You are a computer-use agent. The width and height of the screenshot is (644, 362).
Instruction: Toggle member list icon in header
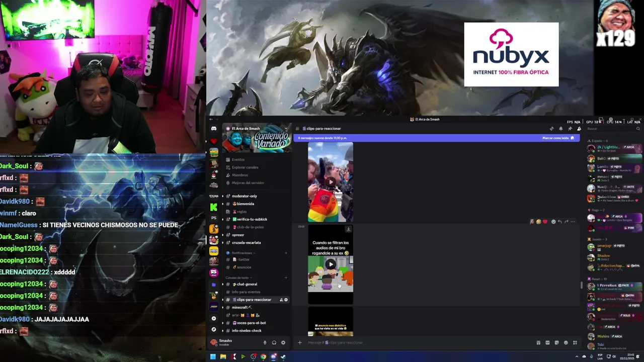(579, 129)
